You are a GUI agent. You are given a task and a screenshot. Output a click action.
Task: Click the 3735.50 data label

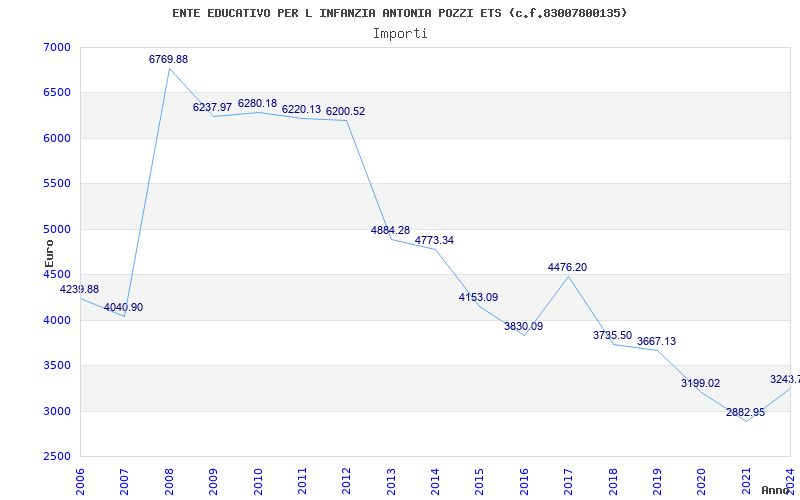pyautogui.click(x=612, y=335)
